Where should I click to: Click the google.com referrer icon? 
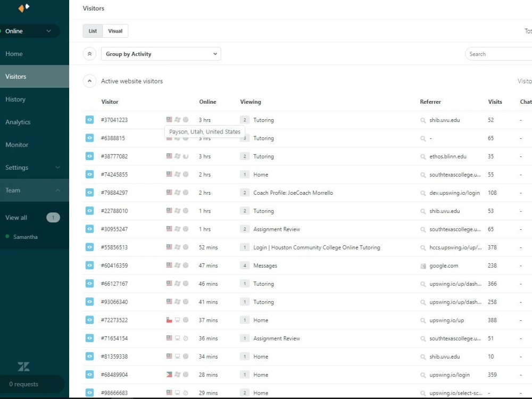pos(423,265)
